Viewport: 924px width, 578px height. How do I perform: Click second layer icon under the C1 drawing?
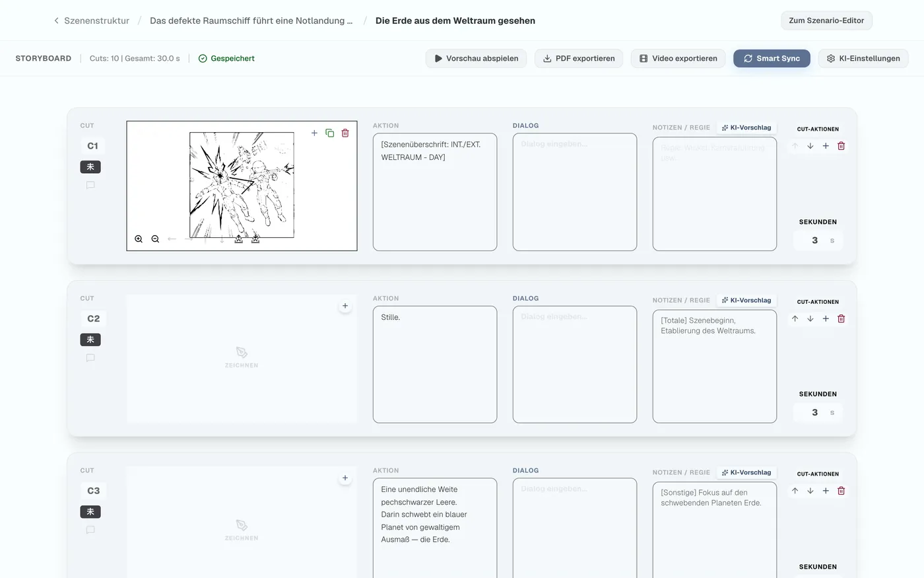[x=255, y=239]
